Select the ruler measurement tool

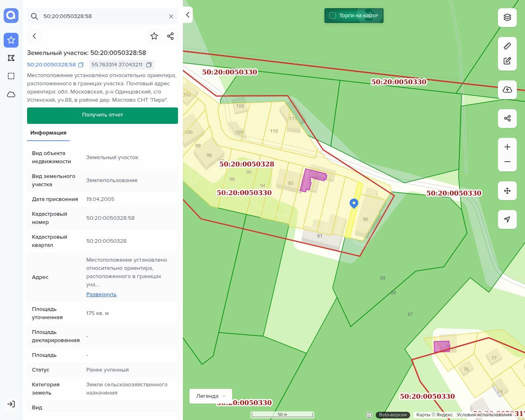click(507, 46)
